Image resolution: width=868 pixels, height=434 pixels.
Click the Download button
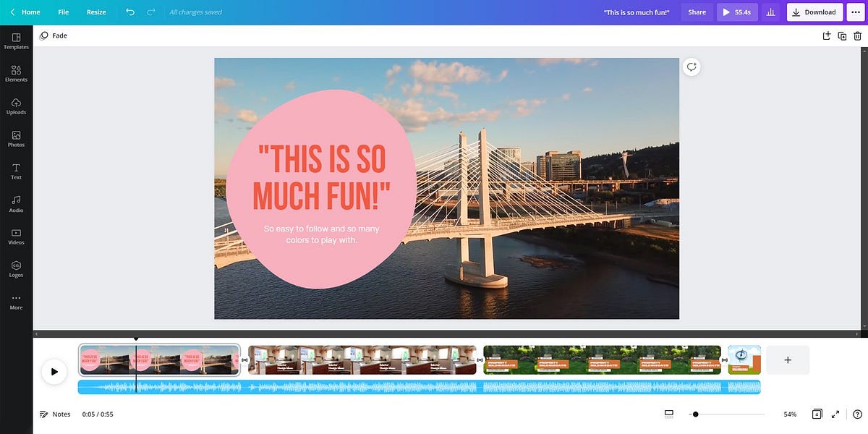[814, 12]
